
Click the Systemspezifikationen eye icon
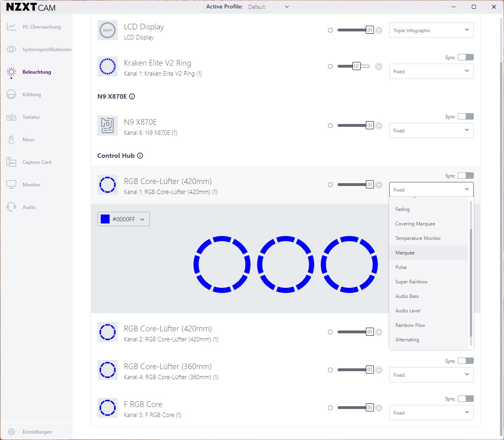tap(11, 50)
